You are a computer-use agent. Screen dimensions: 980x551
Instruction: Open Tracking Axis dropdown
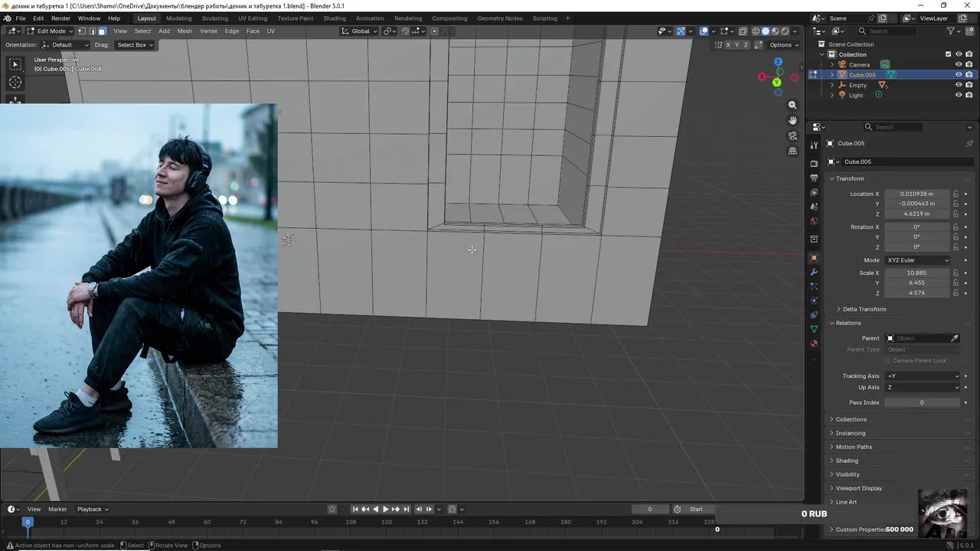(x=923, y=377)
